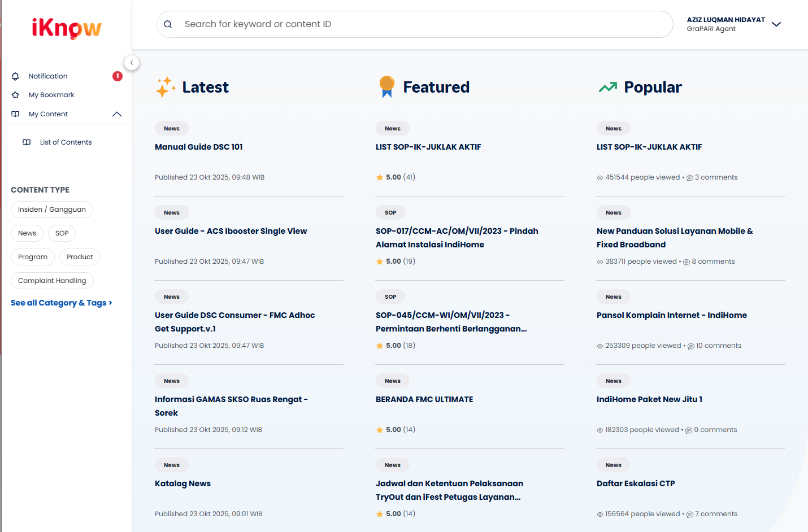
Task: Click the SOP tag above SOP-017 article
Action: (390, 213)
